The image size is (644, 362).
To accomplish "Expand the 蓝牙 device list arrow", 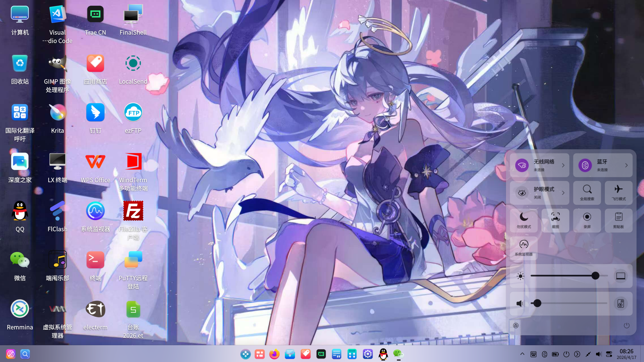I will click(x=627, y=165).
